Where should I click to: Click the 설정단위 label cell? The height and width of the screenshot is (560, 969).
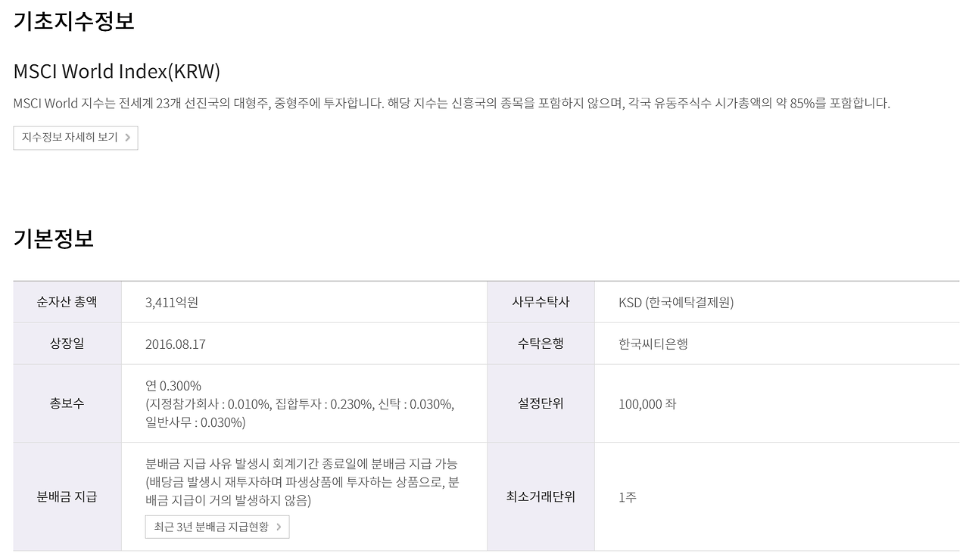pyautogui.click(x=541, y=403)
